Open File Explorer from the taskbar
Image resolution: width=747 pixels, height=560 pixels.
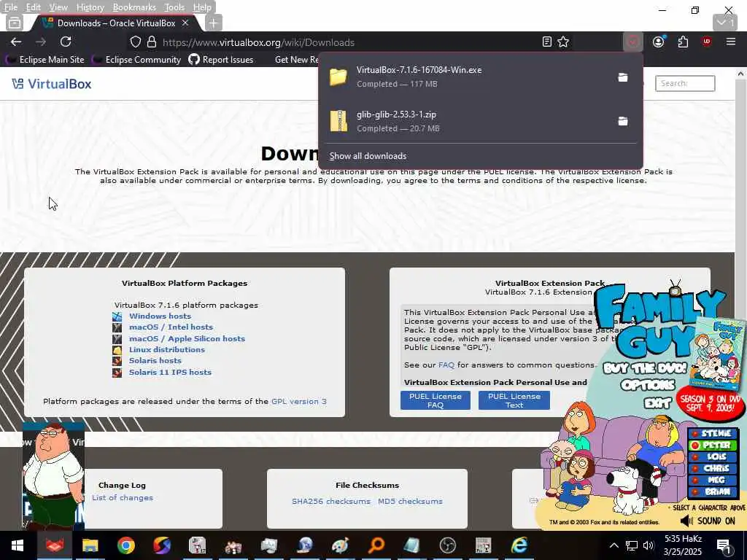[90, 545]
